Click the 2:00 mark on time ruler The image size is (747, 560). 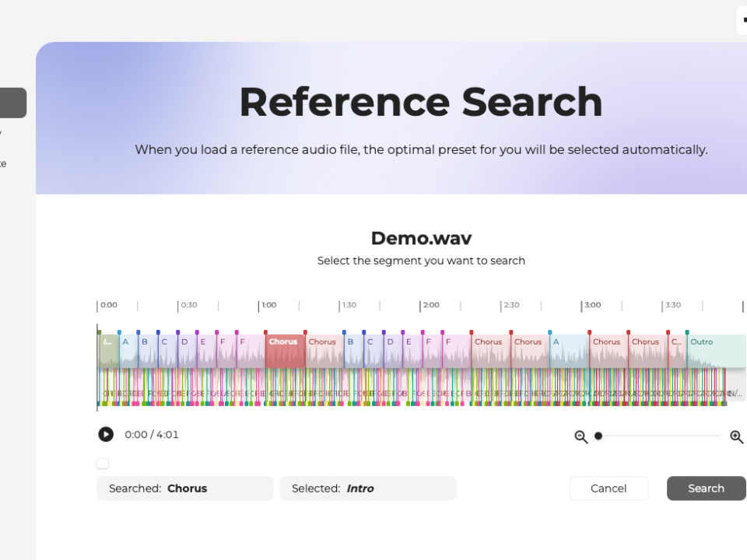coord(430,305)
